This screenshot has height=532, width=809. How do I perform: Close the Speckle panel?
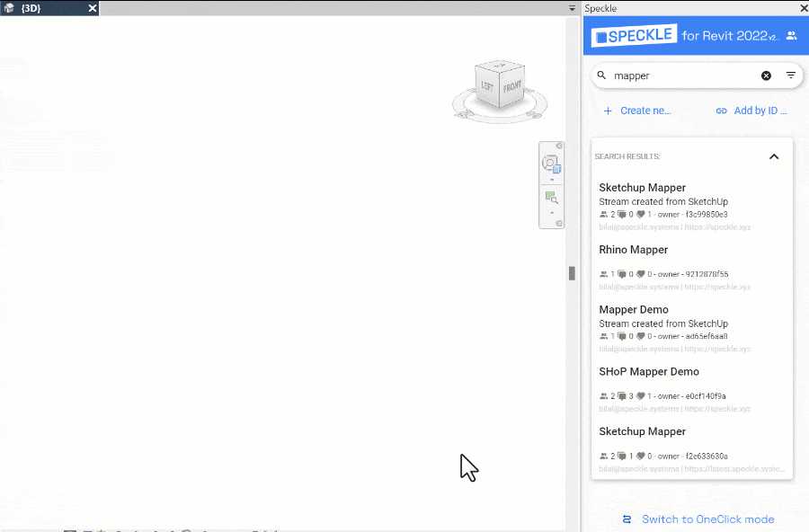[x=804, y=8]
